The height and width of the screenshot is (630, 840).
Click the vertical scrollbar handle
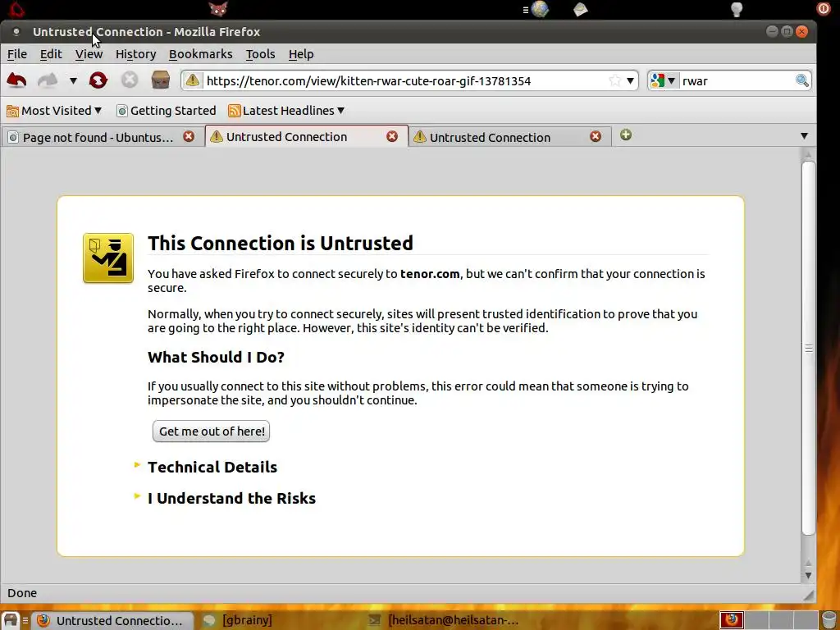click(808, 348)
